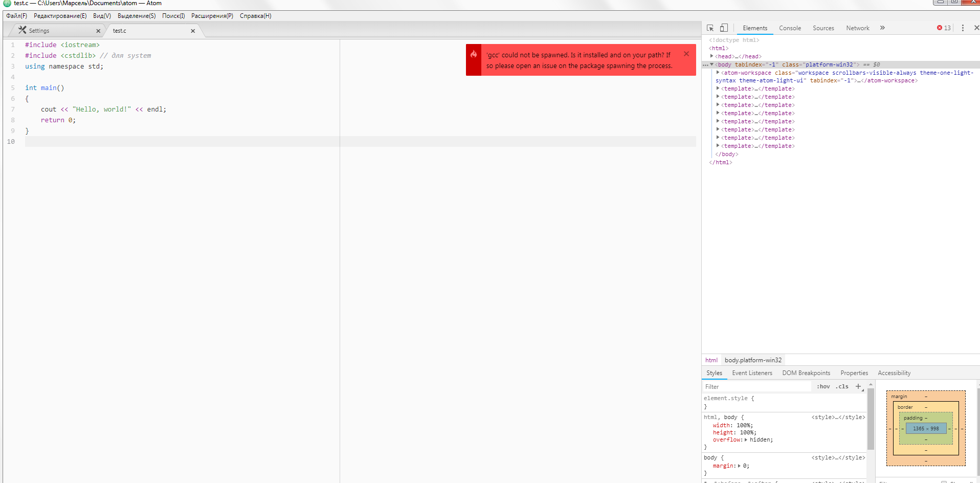The height and width of the screenshot is (483, 980).
Task: Click the 'return 0;' code line
Action: click(58, 120)
